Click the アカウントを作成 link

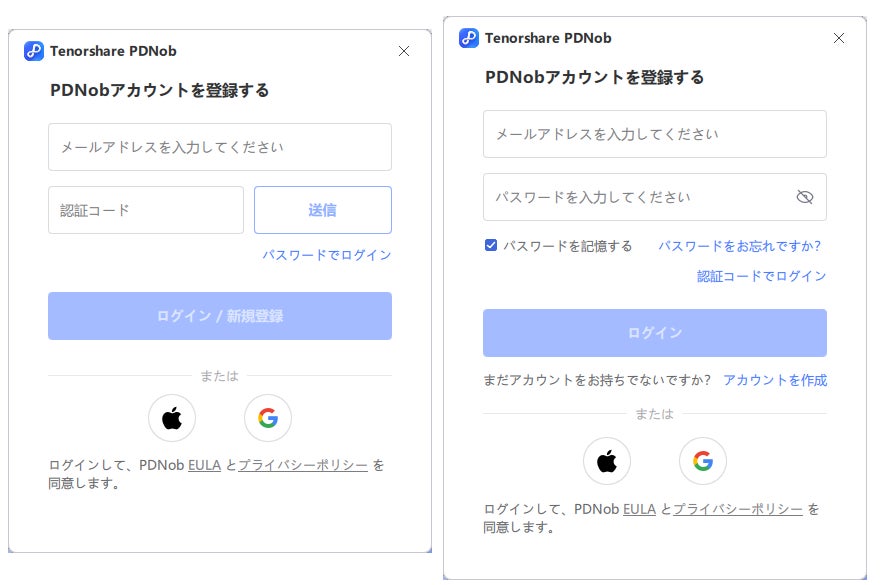pyautogui.click(x=775, y=380)
